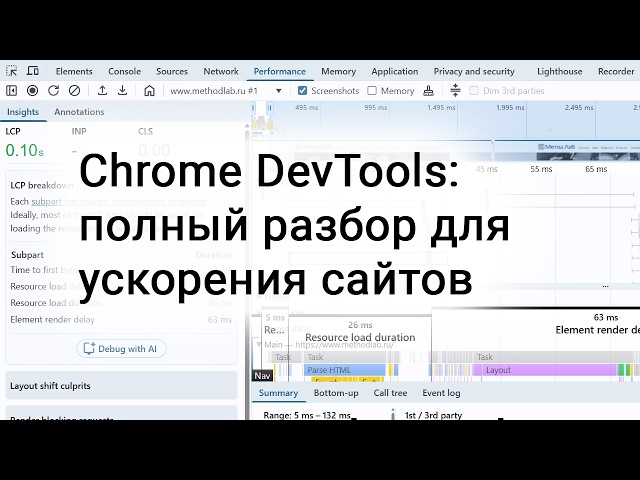This screenshot has height=480, width=640.
Task: Start recording with the record button
Action: 32,91
